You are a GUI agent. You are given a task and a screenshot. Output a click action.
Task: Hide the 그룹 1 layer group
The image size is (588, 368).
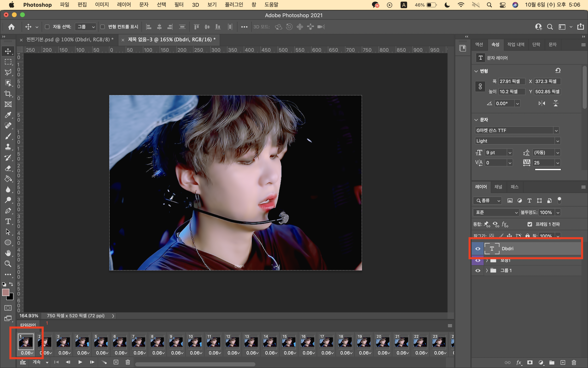click(x=478, y=271)
